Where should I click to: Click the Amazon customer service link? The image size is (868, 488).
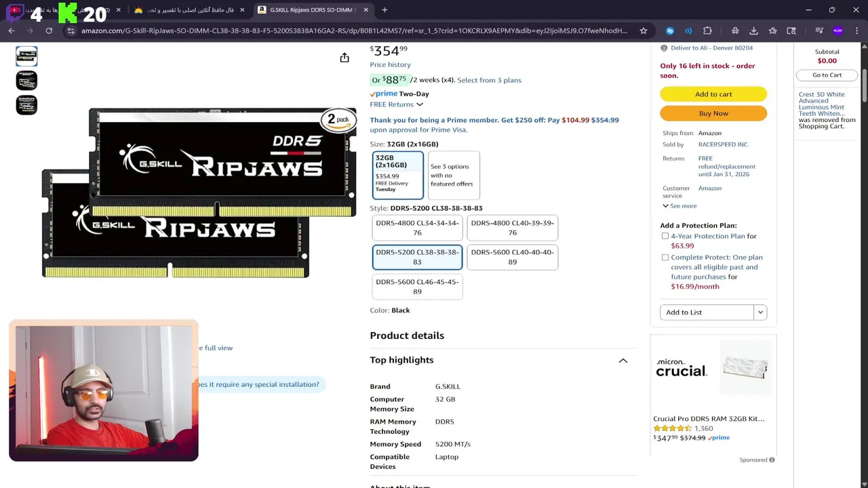pyautogui.click(x=710, y=188)
